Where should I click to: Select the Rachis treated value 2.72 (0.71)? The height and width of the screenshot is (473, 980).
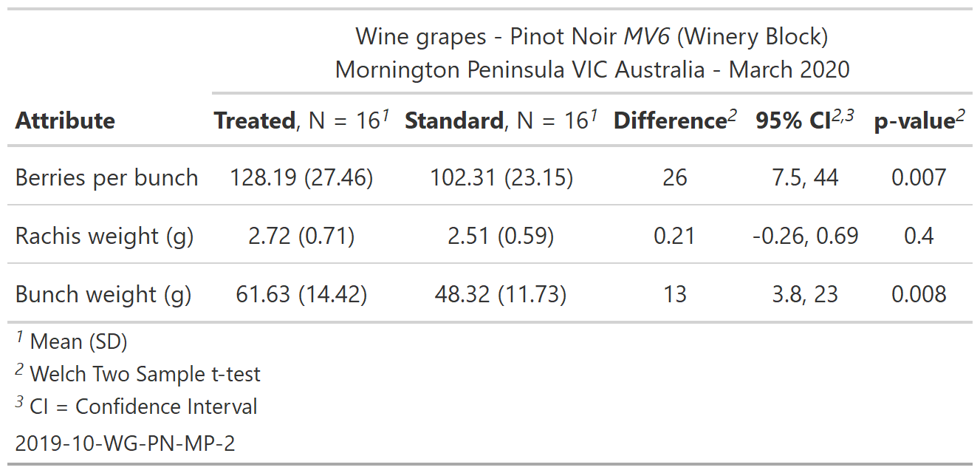coord(301,236)
